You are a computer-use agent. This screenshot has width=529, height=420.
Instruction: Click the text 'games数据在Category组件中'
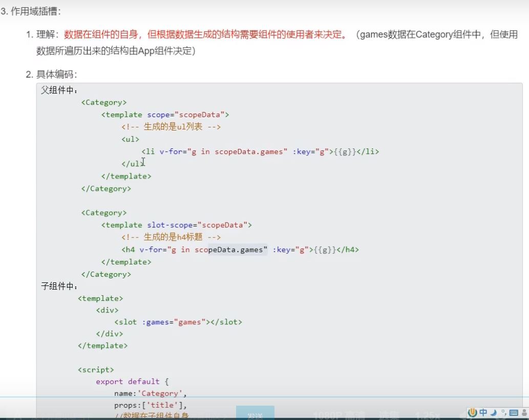[420, 34]
